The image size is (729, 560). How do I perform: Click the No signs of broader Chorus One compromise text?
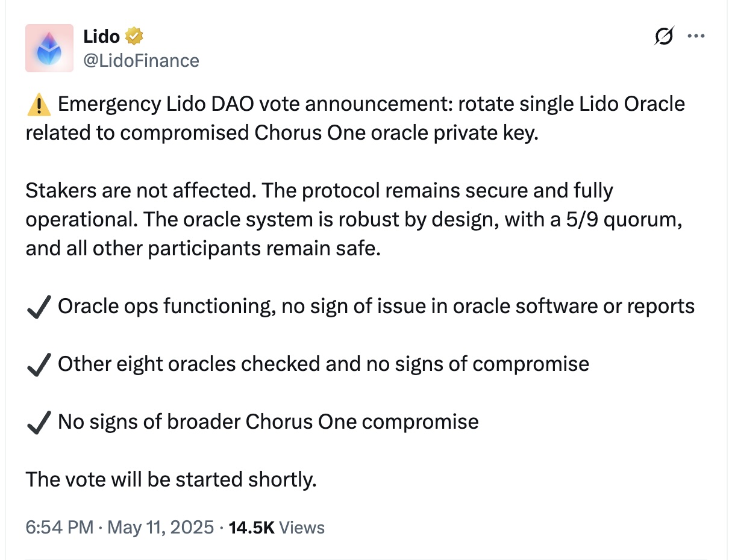[x=268, y=422]
